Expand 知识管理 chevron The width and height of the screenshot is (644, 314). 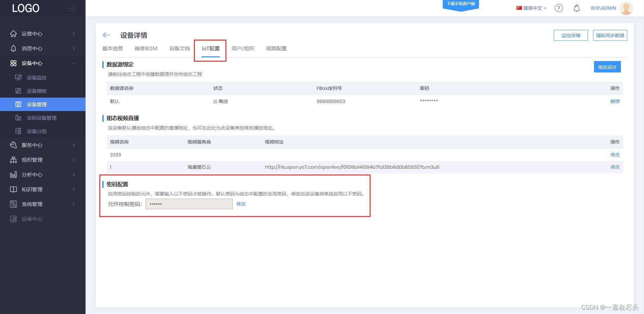point(73,189)
